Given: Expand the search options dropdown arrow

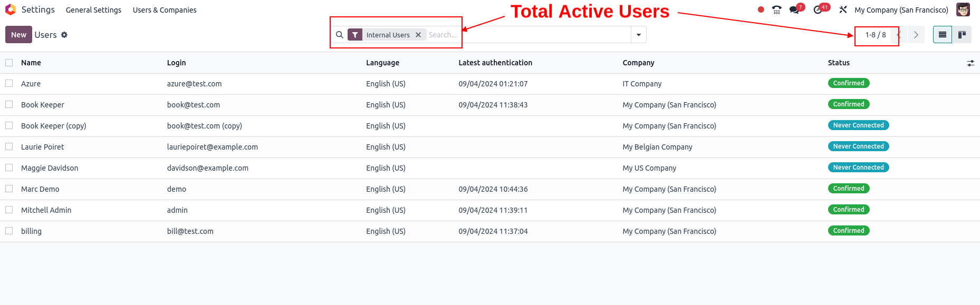Looking at the screenshot, I should [639, 35].
